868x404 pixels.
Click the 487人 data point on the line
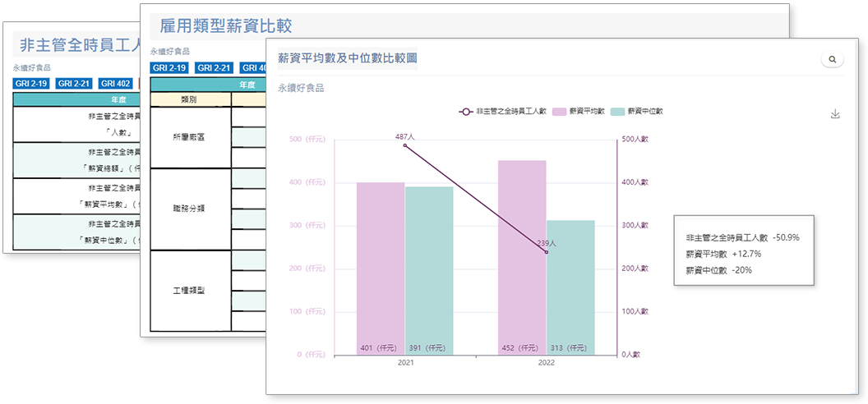coord(404,146)
